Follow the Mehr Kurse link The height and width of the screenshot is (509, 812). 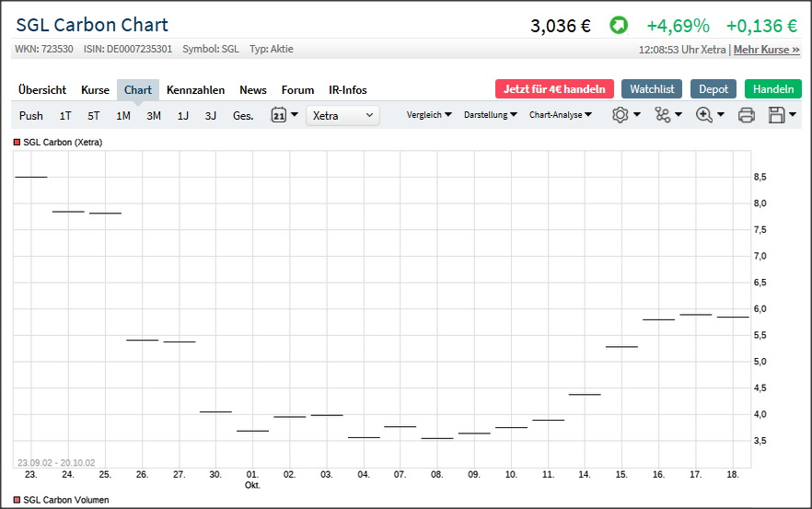pyautogui.click(x=766, y=50)
